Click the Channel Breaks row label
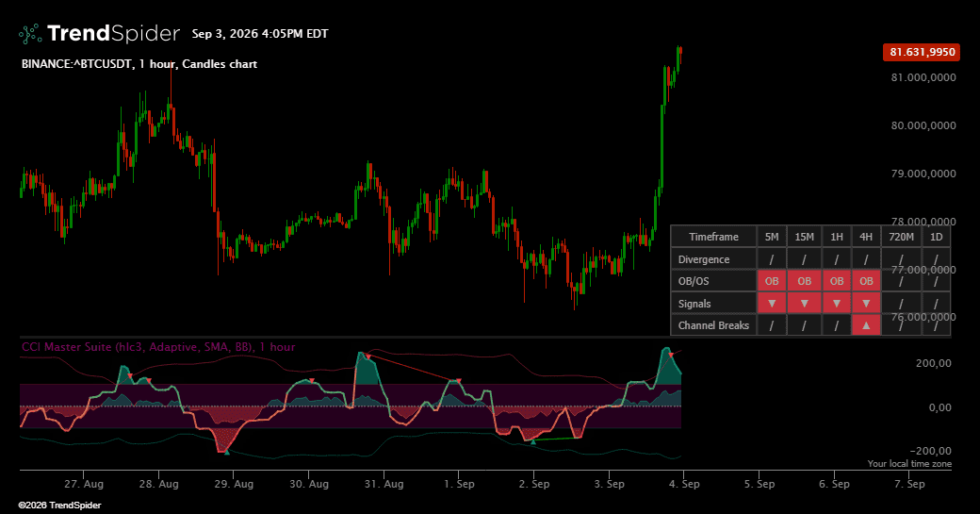The width and height of the screenshot is (980, 514). coord(713,325)
